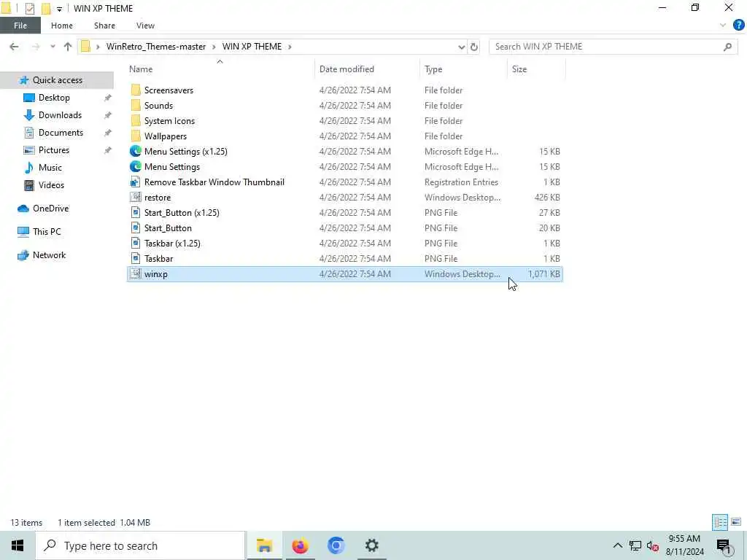Open the Home ribbon tab

(62, 26)
